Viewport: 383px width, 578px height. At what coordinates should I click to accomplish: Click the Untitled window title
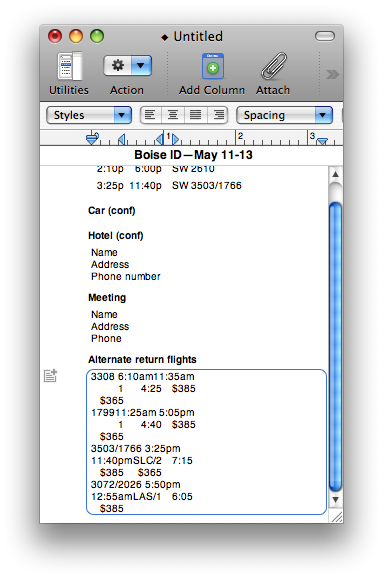[x=198, y=36]
